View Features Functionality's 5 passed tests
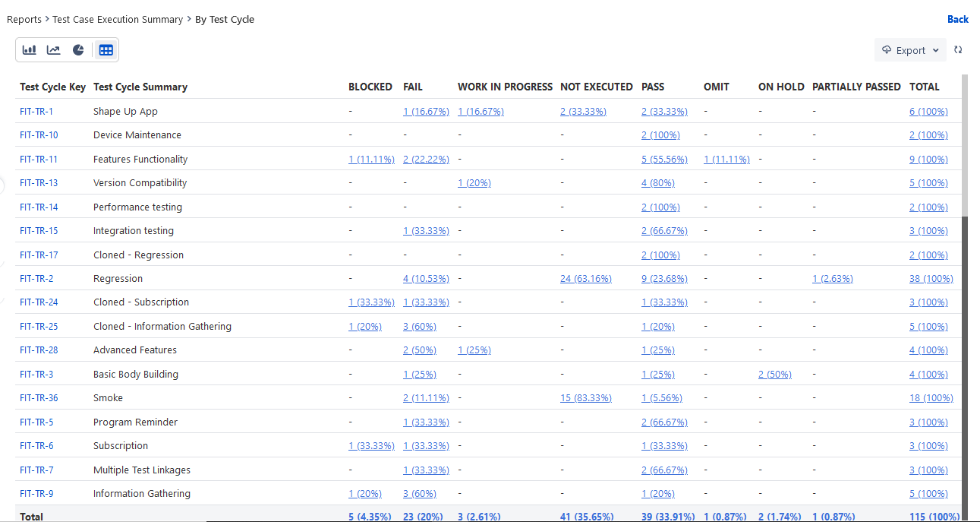Image resolution: width=980 pixels, height=522 pixels. [x=664, y=159]
